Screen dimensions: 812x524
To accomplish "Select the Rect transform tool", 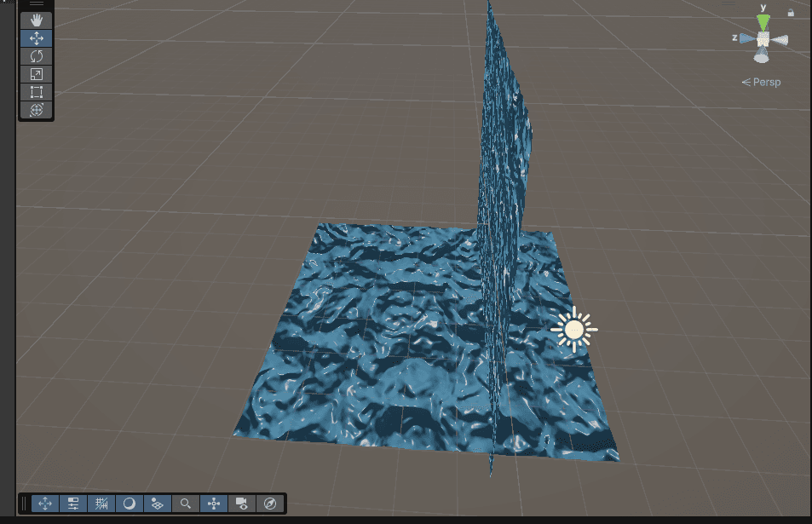I will (x=37, y=92).
